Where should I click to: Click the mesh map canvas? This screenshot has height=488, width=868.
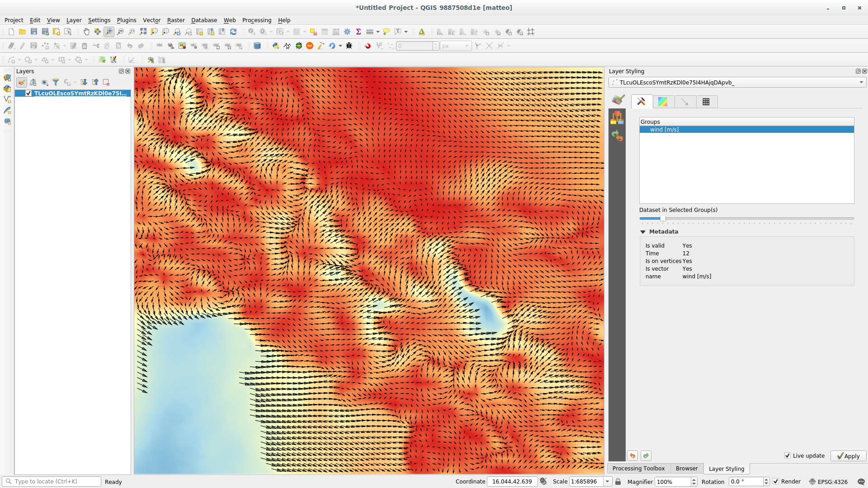pyautogui.click(x=369, y=271)
